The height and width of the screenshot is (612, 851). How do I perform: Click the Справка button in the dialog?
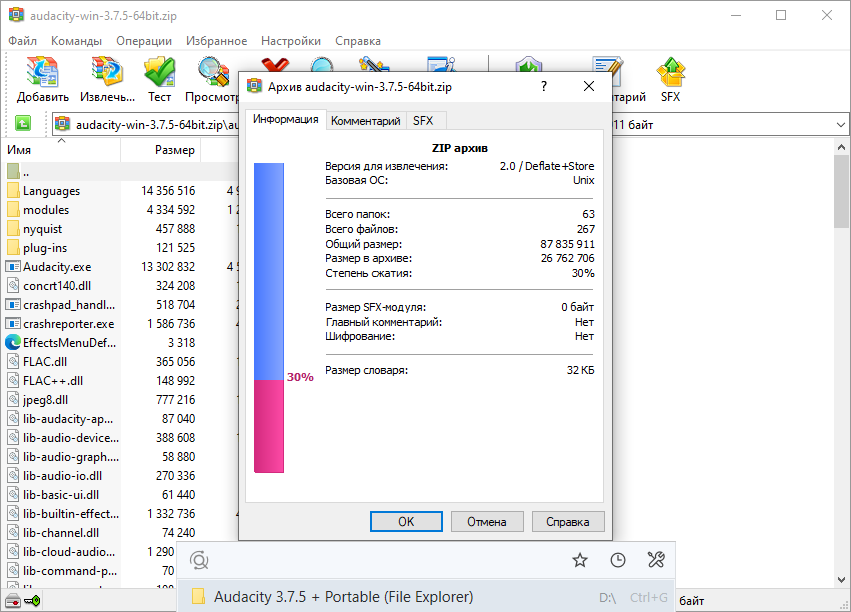point(568,521)
